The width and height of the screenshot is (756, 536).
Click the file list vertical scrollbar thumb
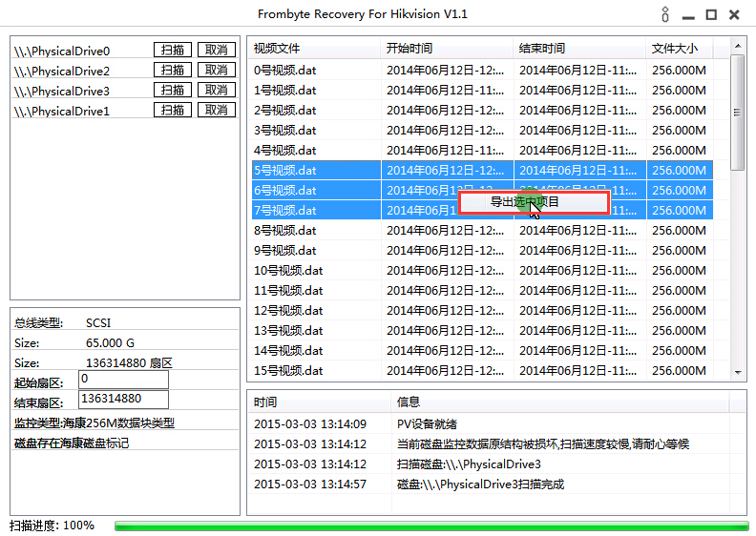[x=737, y=113]
